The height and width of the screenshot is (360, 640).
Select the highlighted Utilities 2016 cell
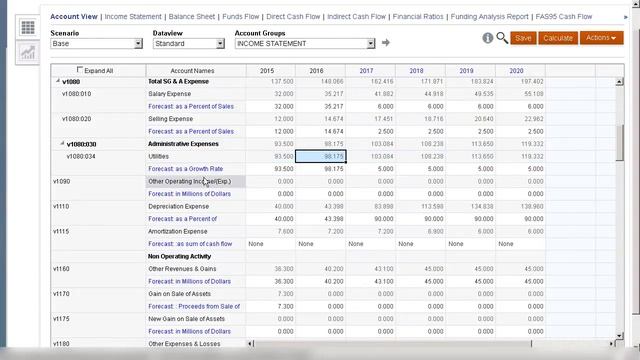[x=321, y=156]
